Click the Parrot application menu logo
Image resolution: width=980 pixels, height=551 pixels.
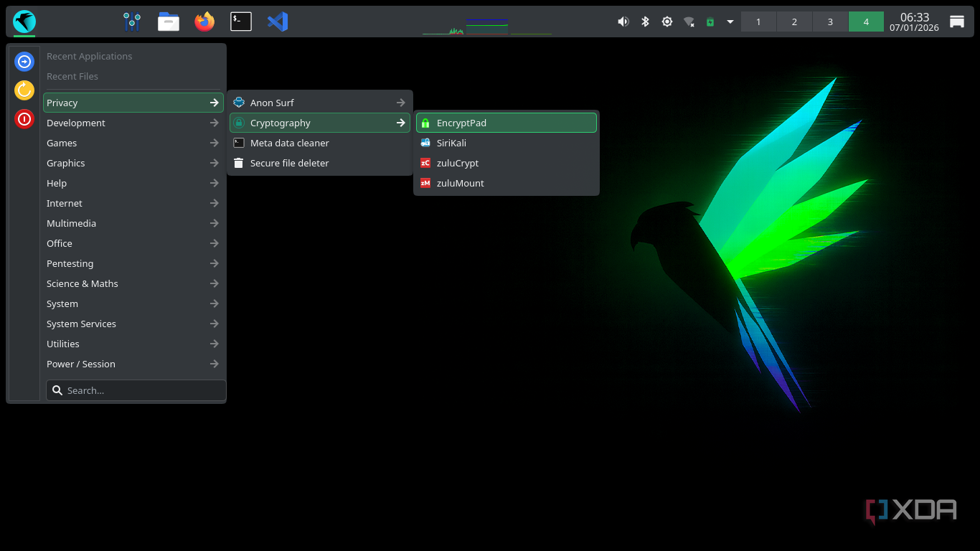tap(24, 22)
